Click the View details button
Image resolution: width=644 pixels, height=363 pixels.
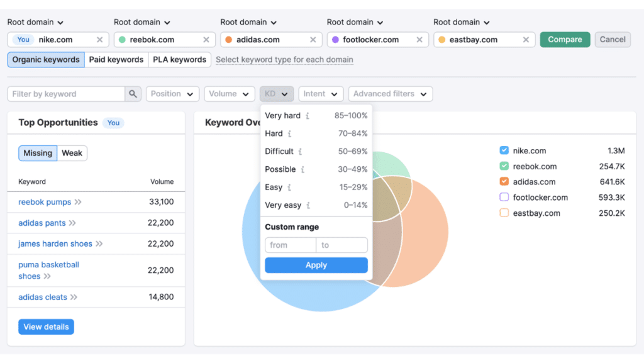[46, 327]
